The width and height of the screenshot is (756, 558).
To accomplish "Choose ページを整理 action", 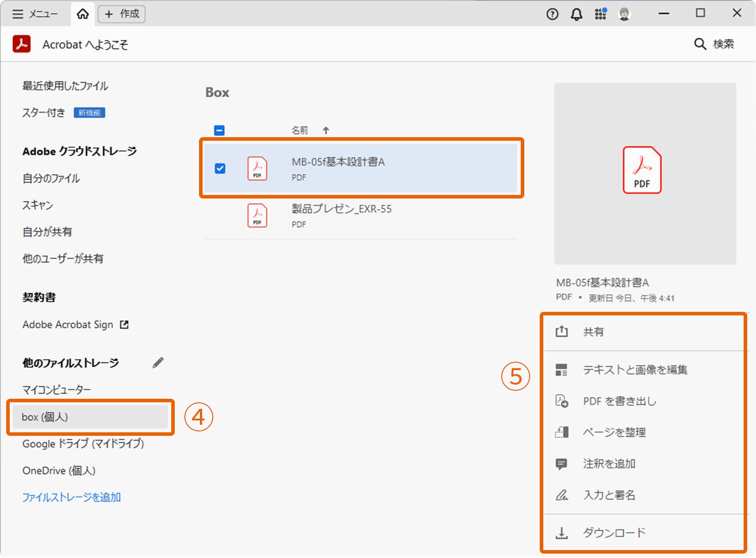I will point(614,432).
